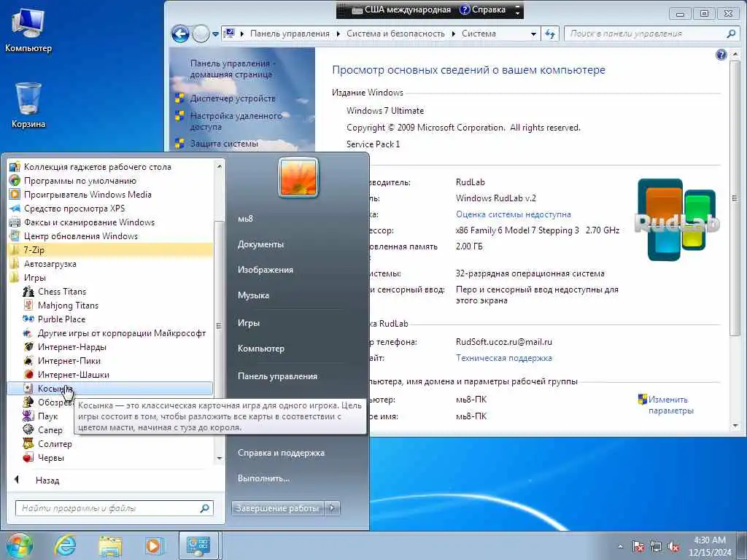Launch Сапер minesweeper
Image resolution: width=747 pixels, height=560 pixels.
pos(50,430)
